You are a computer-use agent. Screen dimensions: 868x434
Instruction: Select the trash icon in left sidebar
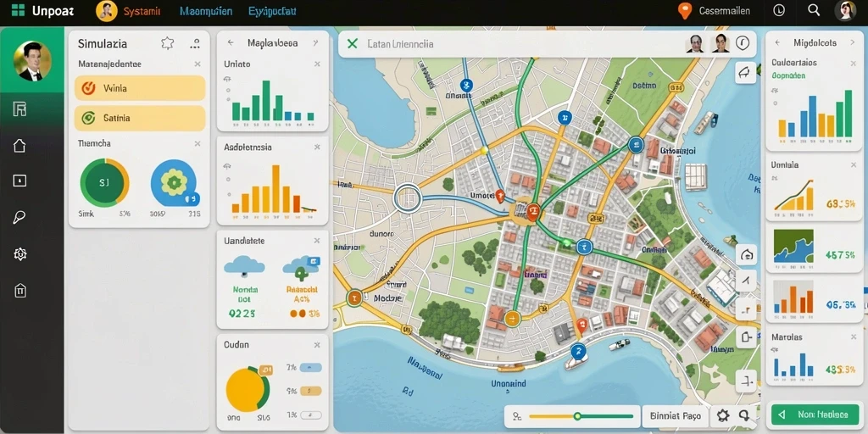(20, 290)
